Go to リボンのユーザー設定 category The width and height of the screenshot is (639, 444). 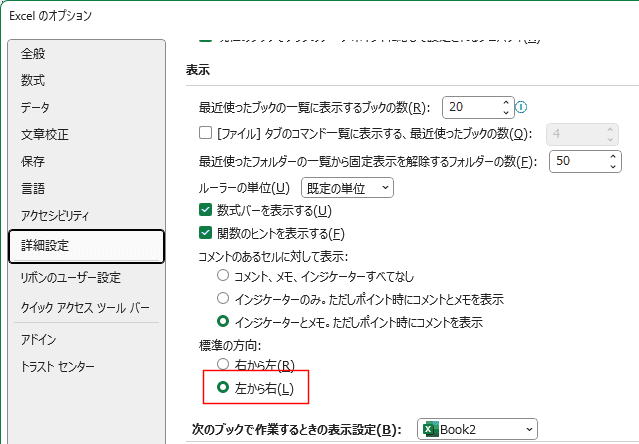(x=70, y=277)
